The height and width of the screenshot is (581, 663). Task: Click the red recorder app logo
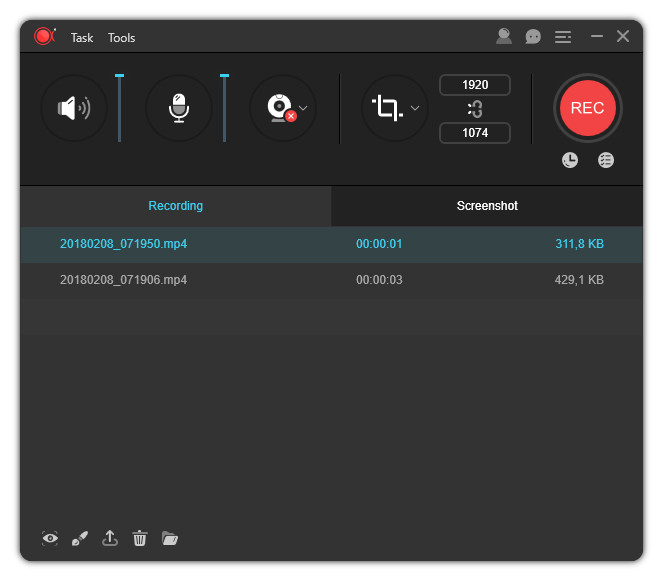[x=44, y=36]
